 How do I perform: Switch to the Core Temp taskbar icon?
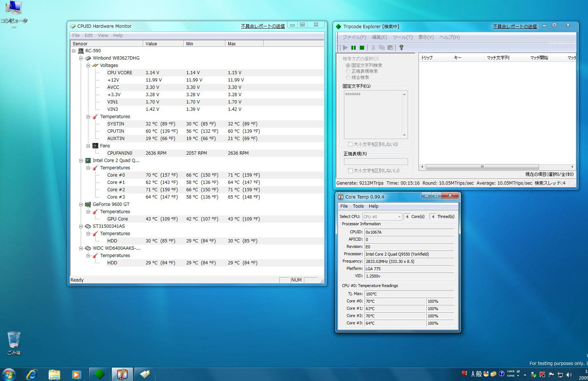(x=122, y=374)
